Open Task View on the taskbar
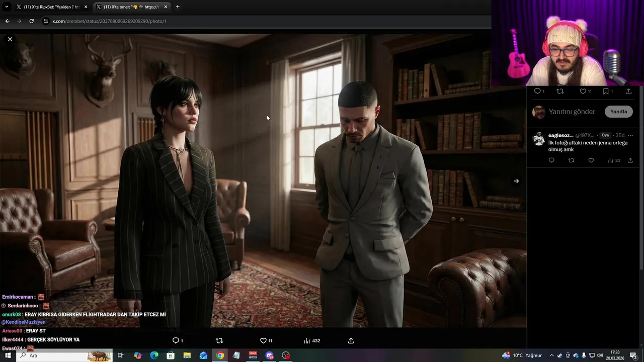Viewport: 644px width, 362px height. [x=121, y=355]
